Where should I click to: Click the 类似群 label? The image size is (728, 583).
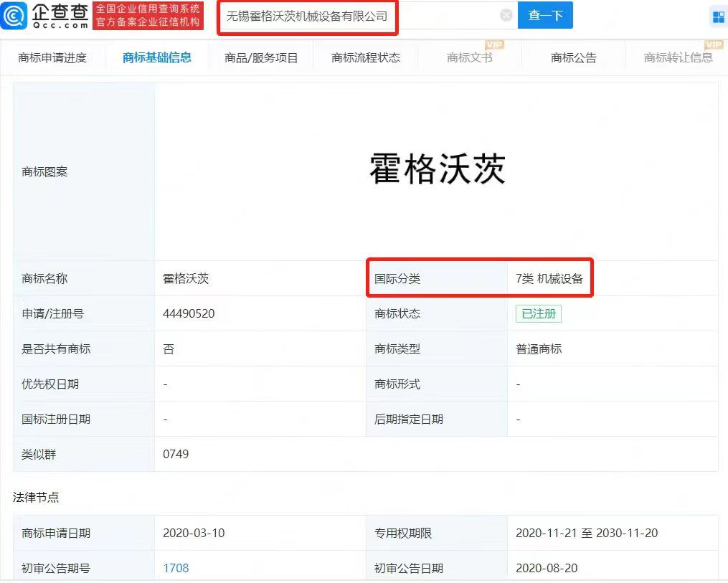(39, 455)
